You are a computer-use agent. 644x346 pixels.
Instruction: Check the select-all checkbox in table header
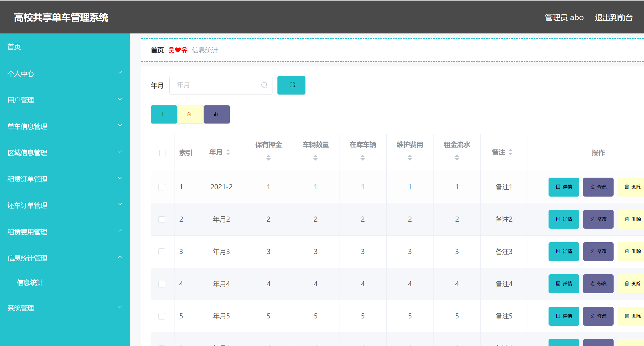162,153
